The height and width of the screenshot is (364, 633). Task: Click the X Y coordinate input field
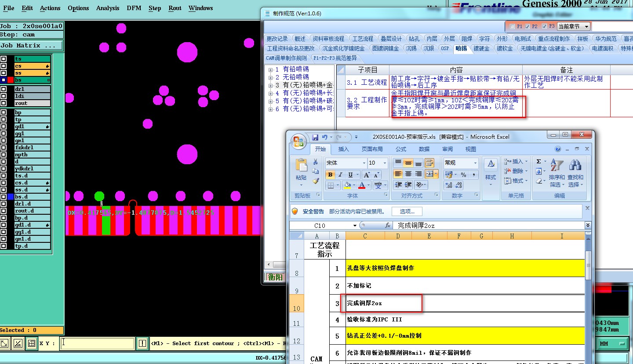coord(97,343)
